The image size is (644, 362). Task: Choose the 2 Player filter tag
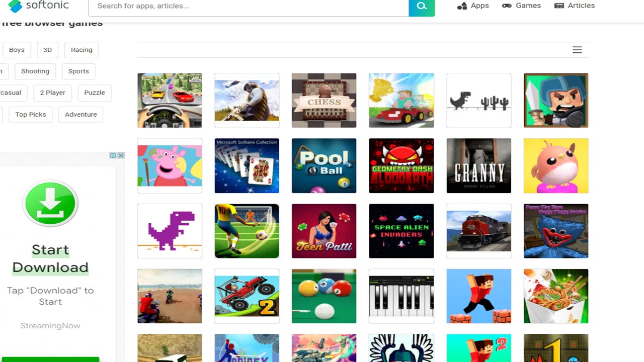[x=53, y=93]
